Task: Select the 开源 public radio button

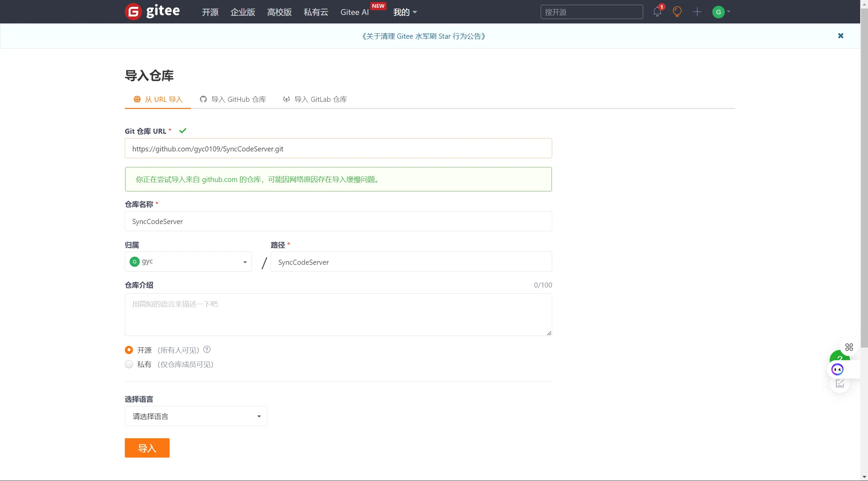Action: (129, 350)
